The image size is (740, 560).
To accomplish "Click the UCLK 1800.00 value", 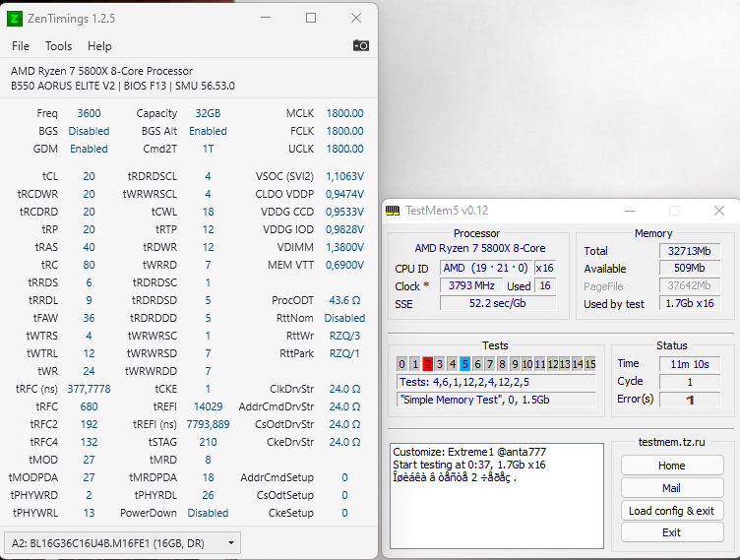I will (345, 149).
